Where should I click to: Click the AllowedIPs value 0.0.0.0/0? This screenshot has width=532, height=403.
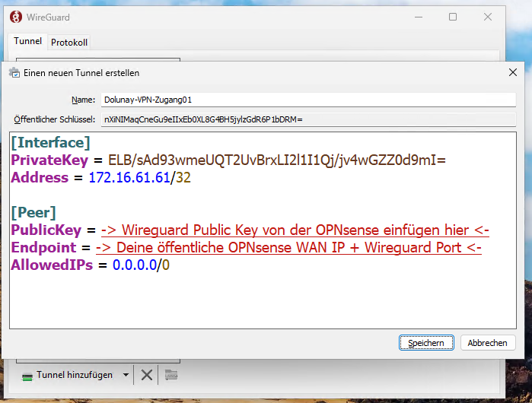141,265
